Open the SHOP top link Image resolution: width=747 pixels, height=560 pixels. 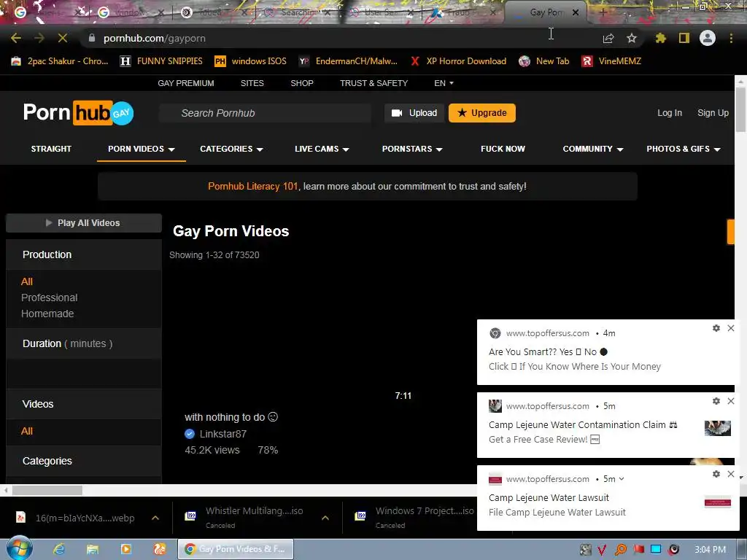point(301,83)
